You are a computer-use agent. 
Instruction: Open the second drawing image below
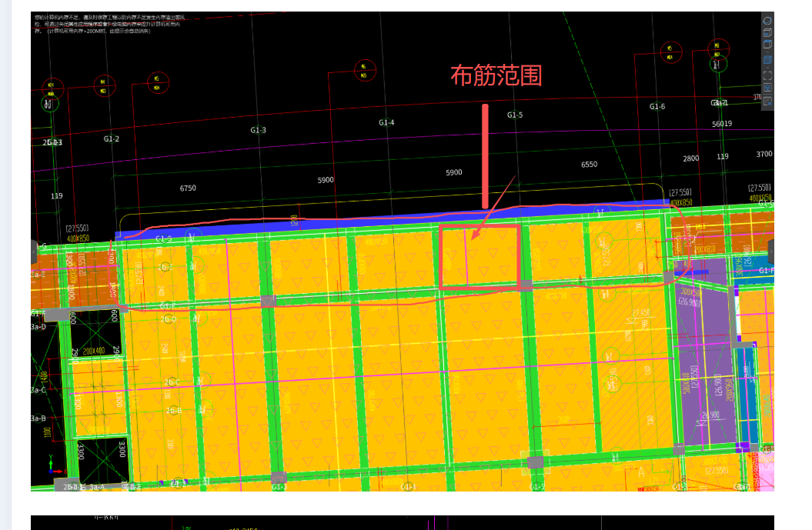403,522
